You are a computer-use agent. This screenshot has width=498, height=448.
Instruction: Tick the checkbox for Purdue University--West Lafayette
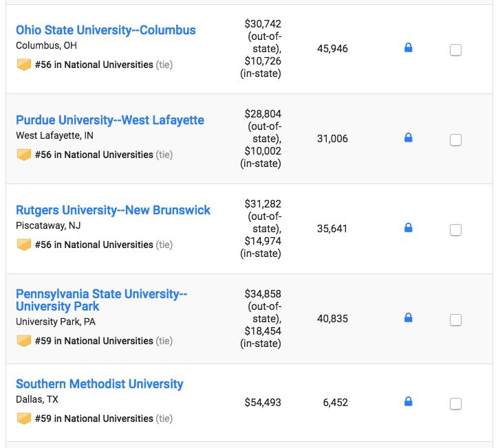pos(455,140)
